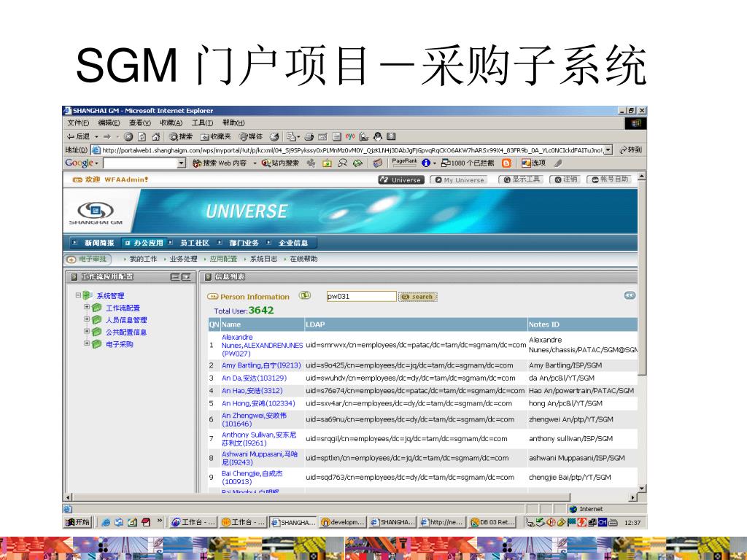Click the 业务处理 submenu link

[x=183, y=259]
